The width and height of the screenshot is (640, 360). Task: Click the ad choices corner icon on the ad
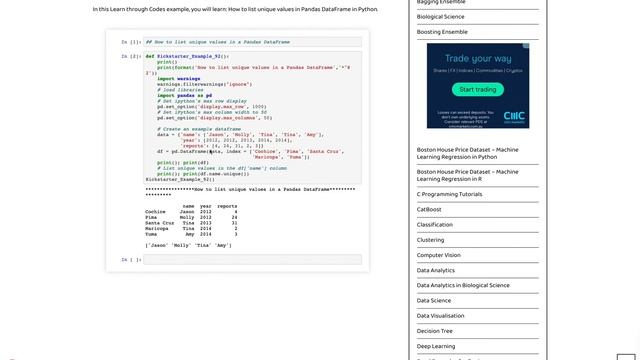coord(526,46)
